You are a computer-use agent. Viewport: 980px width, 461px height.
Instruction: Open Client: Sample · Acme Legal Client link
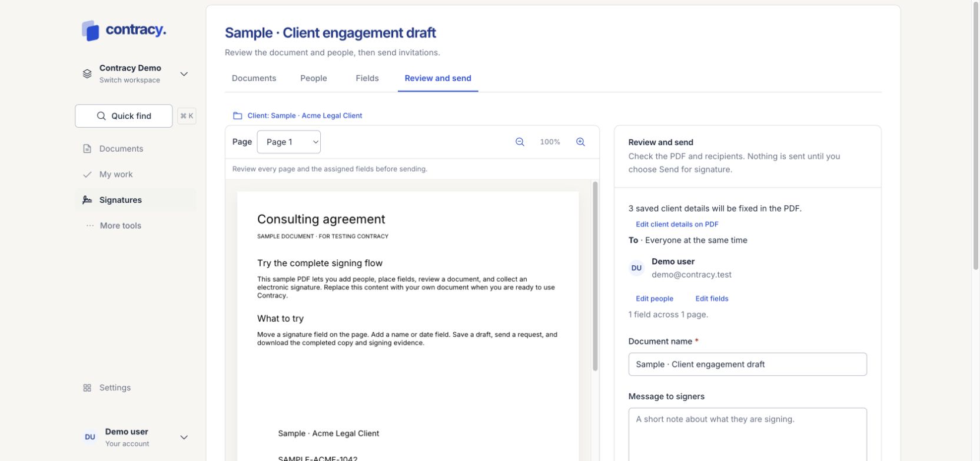(305, 116)
